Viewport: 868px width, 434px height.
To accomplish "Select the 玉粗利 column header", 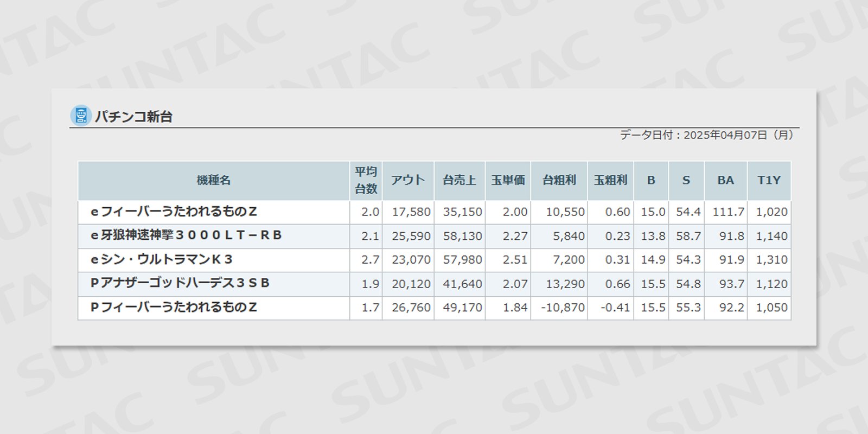I will click(x=610, y=181).
